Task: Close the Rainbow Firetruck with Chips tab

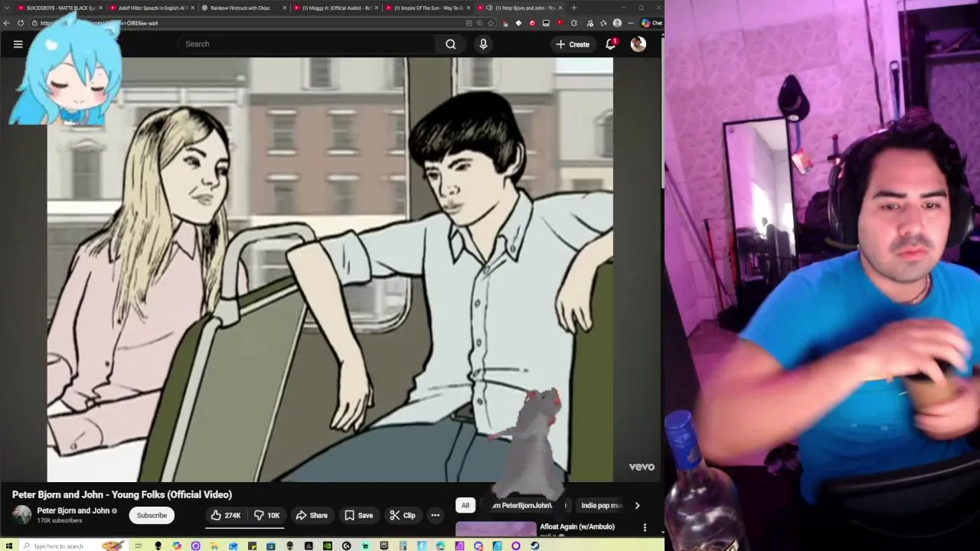Action: tap(285, 8)
